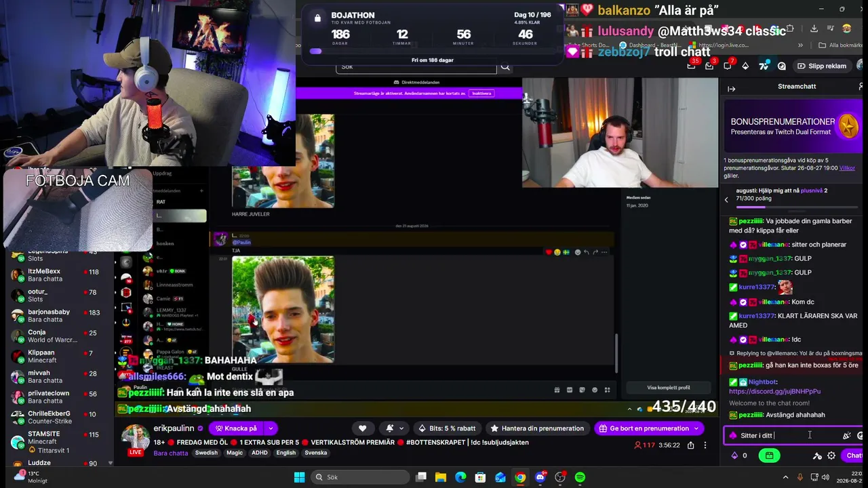868x488 pixels.
Task: Select the Swedish tag
Action: (x=206, y=453)
